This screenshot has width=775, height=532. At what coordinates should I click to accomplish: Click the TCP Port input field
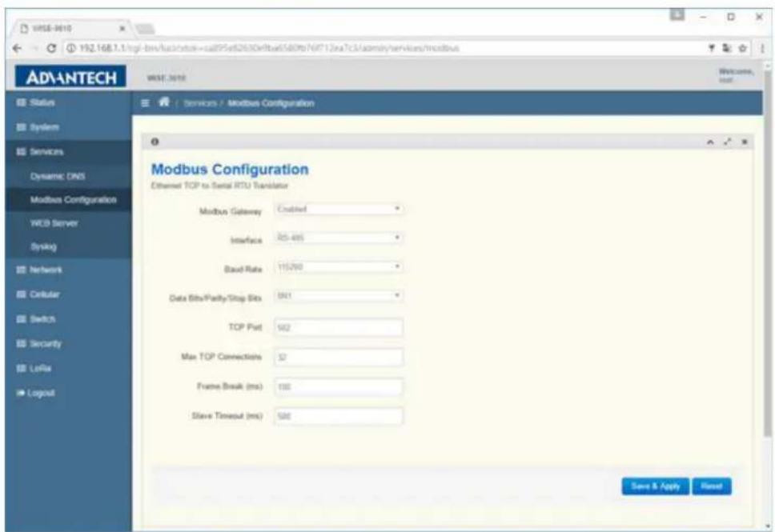[339, 327]
